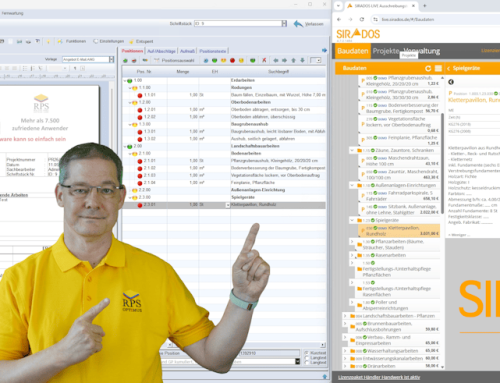Viewport: 500px width, 383px height.
Task: Click the first green add icon in positions toolbar
Action: pyautogui.click(x=125, y=60)
